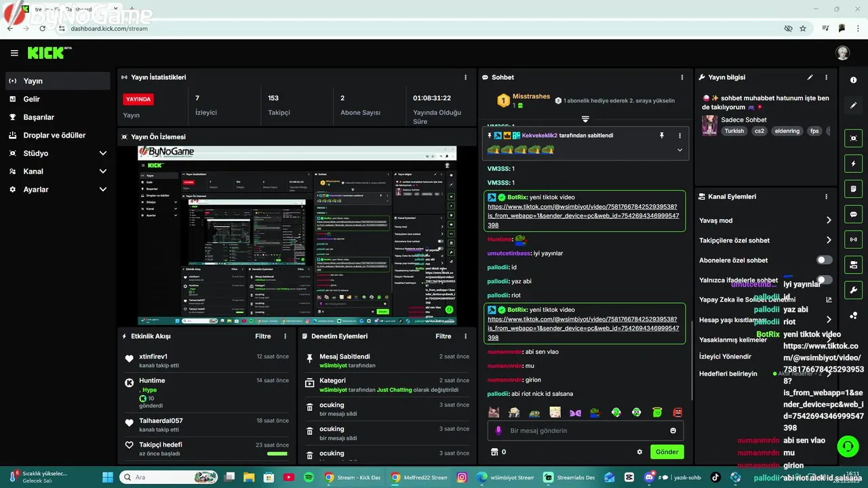Open the hamburger menu beside the KICK logo
The height and width of the screenshot is (488, 868).
pyautogui.click(x=14, y=53)
